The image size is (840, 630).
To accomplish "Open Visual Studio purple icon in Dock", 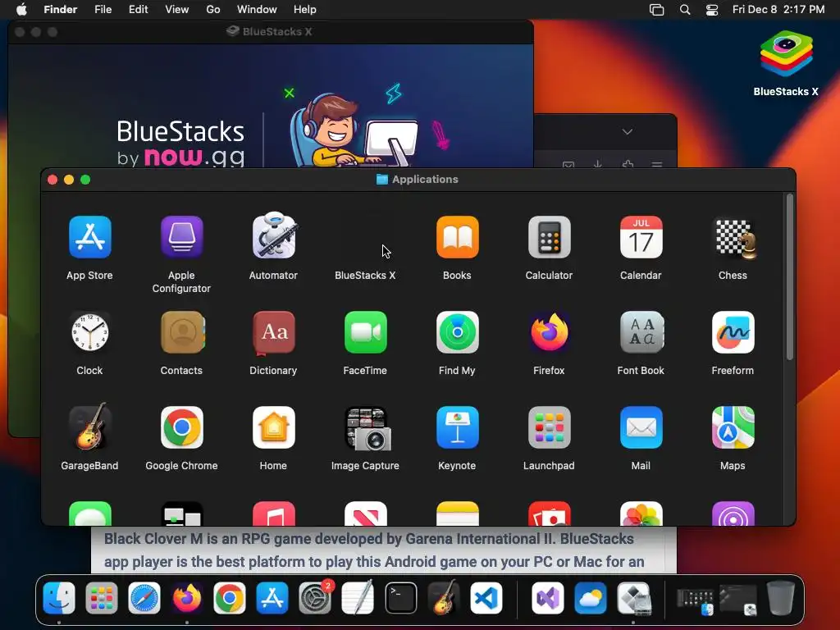I will [x=547, y=598].
